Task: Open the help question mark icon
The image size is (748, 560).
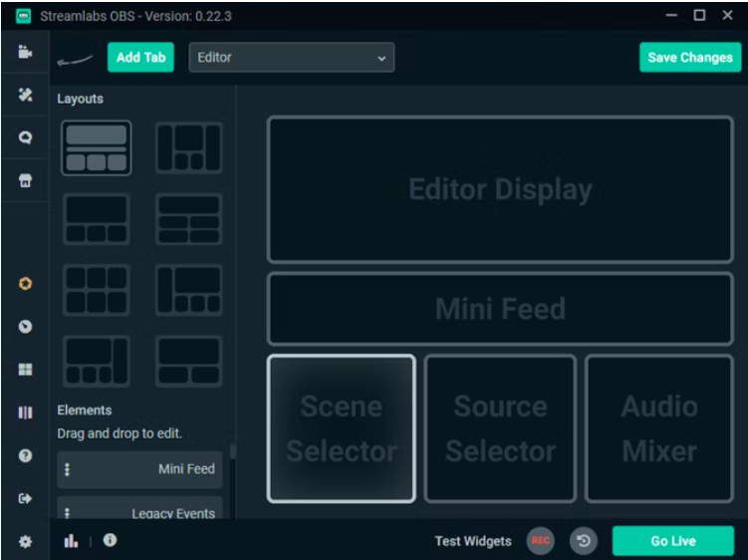Action: click(25, 455)
